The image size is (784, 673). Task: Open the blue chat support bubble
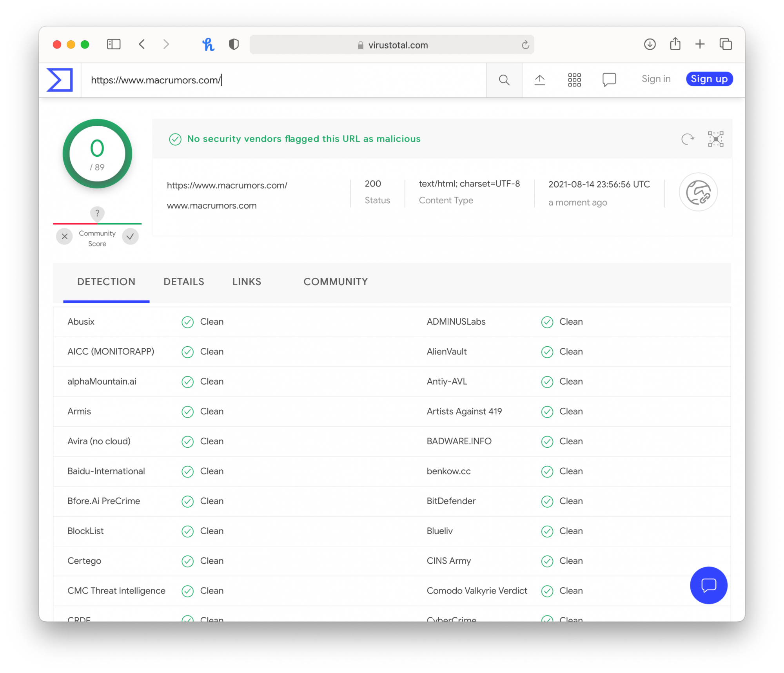(x=708, y=585)
